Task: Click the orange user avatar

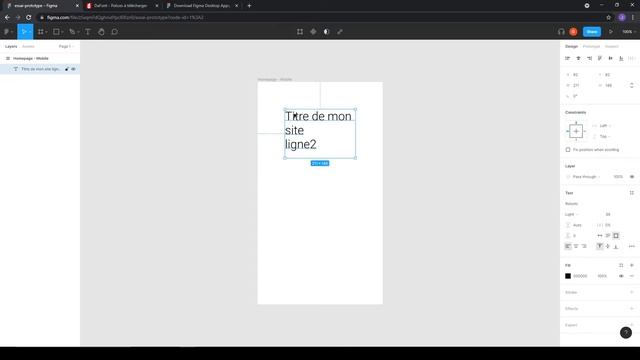Action: click(573, 31)
